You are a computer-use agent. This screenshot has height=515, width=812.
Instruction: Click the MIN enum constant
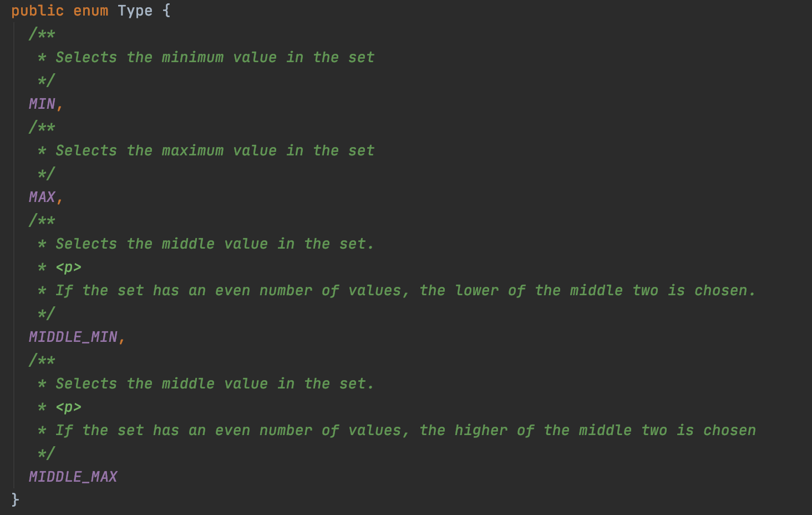point(42,104)
